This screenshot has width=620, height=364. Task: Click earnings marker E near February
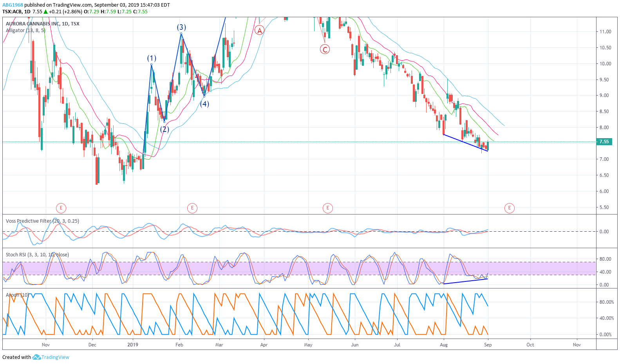pos(192,208)
